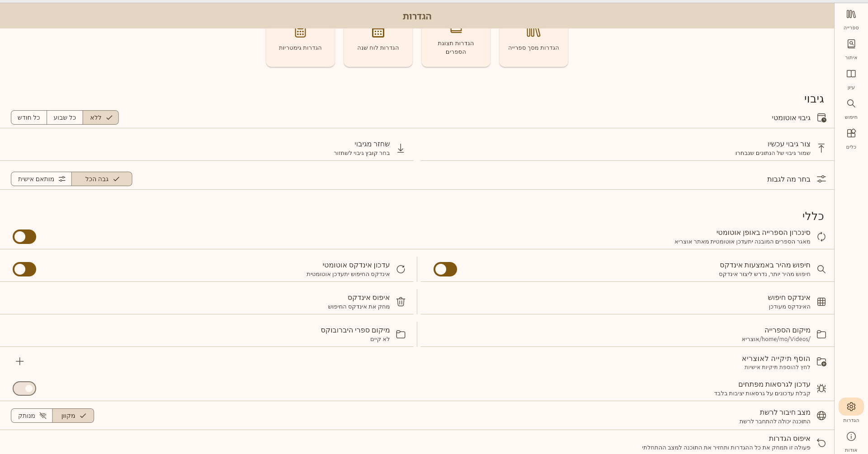Screen dimensions: 868x454
Task: Toggle חיפוש מהיר באמצעות אינדקס switch
Action: pos(445,269)
